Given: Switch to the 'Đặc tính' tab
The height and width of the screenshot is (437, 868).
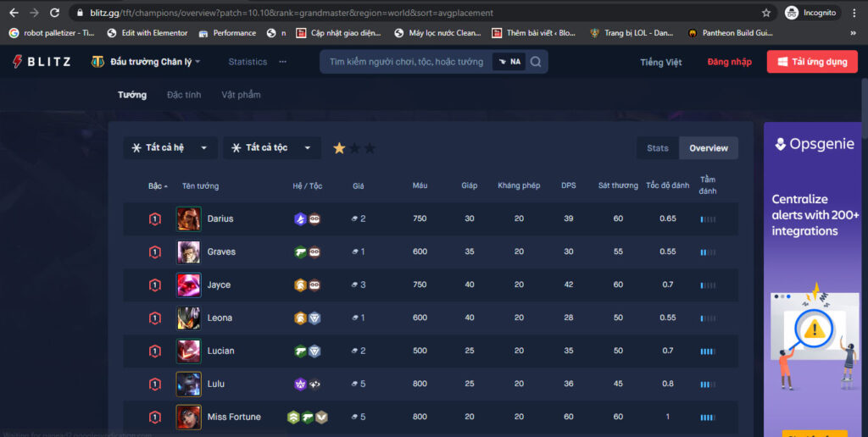Looking at the screenshot, I should tap(184, 95).
